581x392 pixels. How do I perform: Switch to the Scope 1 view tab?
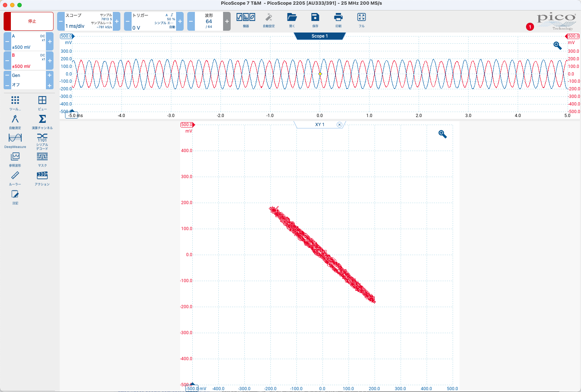[x=320, y=36]
